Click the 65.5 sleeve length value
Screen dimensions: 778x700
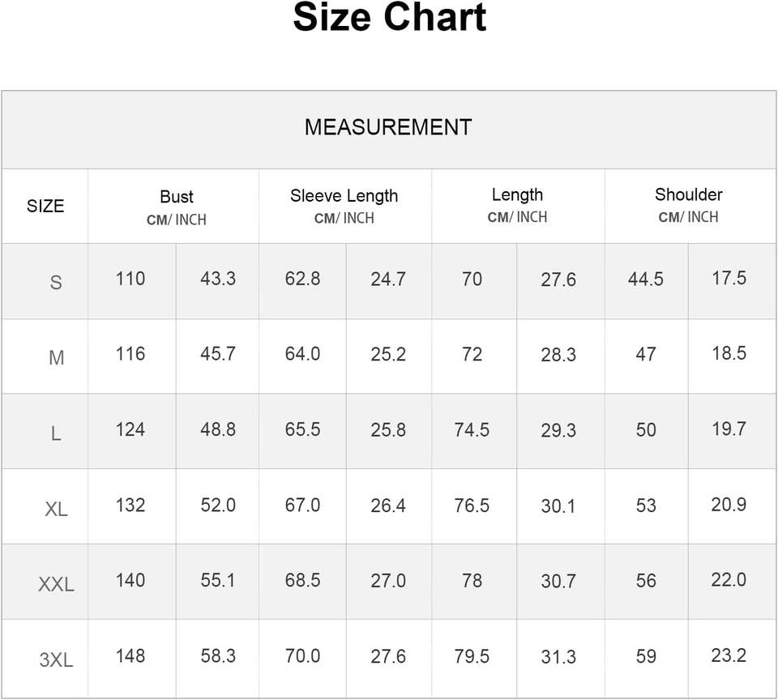[x=302, y=429]
